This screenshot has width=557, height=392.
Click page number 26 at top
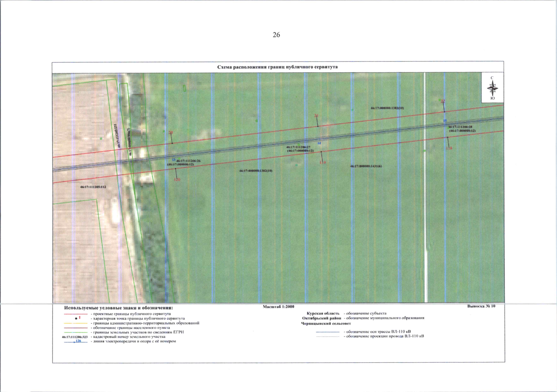pos(276,35)
